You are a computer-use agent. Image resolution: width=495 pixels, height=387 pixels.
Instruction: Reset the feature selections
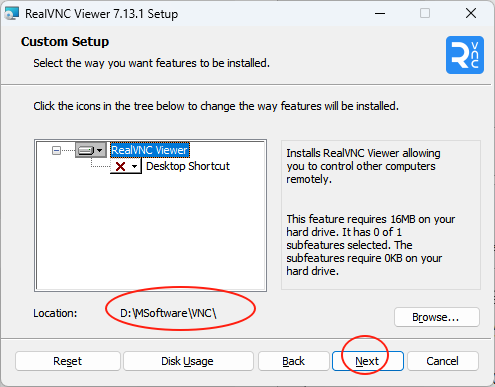pyautogui.click(x=68, y=361)
